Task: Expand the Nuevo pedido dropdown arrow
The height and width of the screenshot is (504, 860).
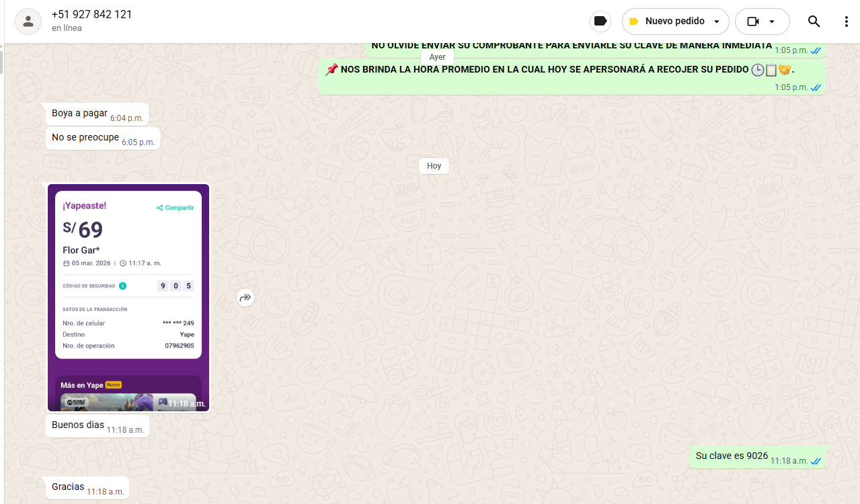Action: pyautogui.click(x=717, y=22)
